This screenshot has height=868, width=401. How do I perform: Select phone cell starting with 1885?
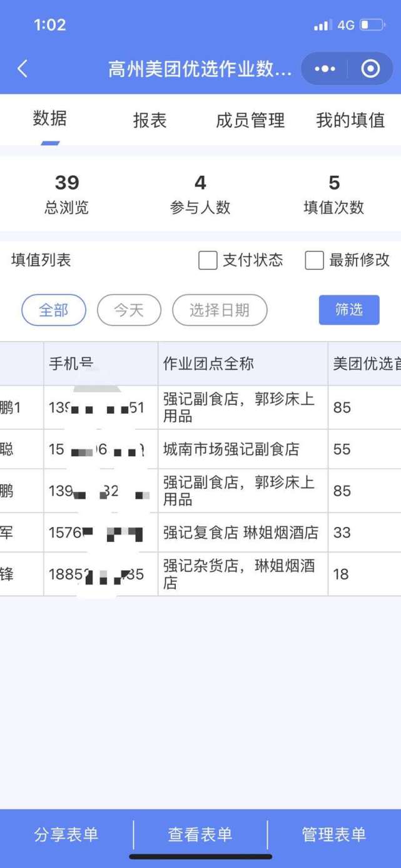click(101, 574)
